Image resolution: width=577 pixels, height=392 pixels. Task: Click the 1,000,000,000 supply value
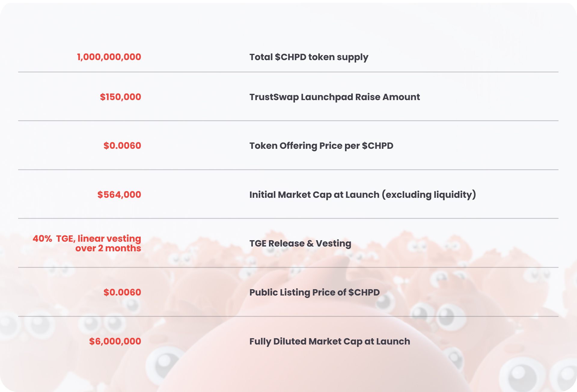coord(109,57)
